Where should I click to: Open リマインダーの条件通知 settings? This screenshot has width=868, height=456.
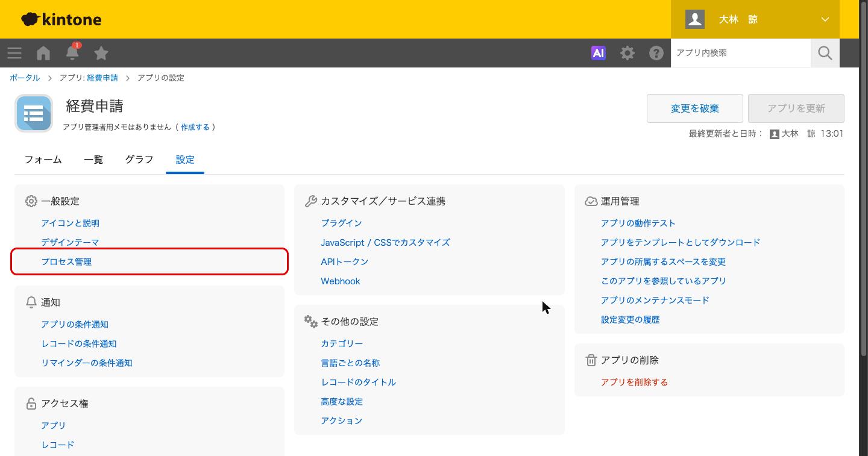87,363
